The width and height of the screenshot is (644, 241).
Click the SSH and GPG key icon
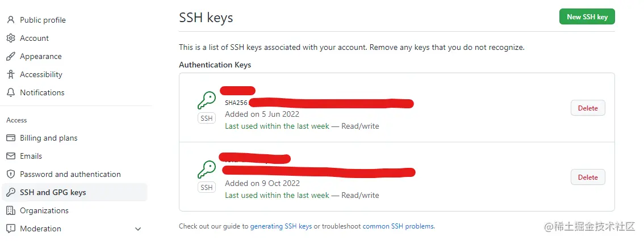[10, 192]
